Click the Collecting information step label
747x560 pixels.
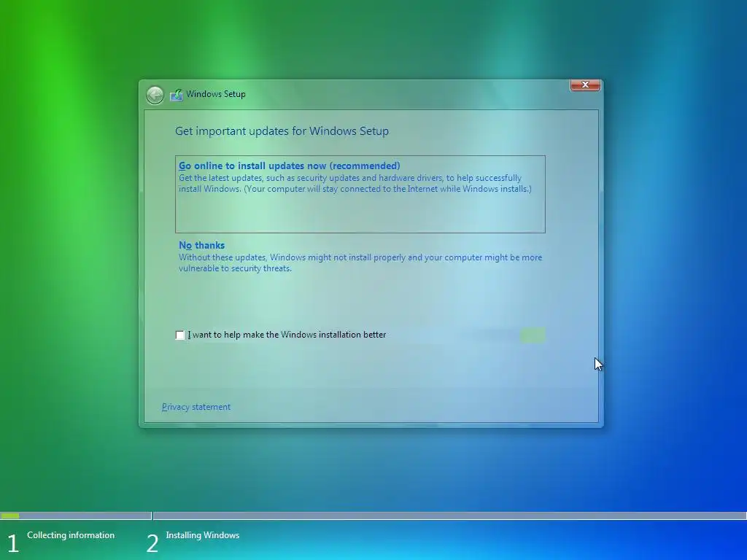tap(71, 535)
